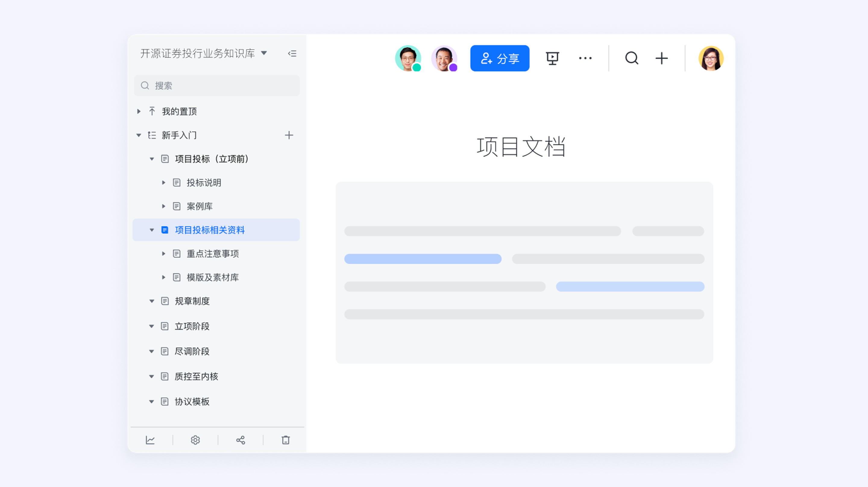The height and width of the screenshot is (487, 868).
Task: Click the 案例库 document icon
Action: (x=177, y=206)
